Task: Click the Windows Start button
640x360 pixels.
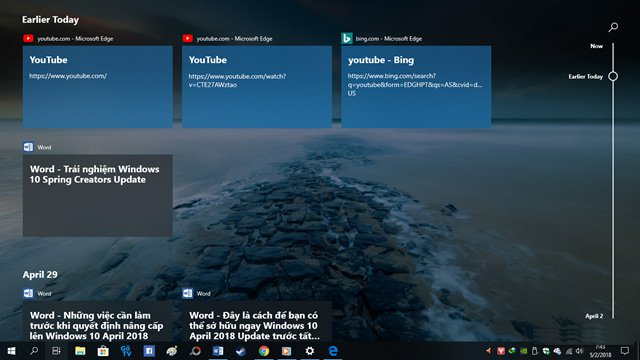Action: (11, 351)
